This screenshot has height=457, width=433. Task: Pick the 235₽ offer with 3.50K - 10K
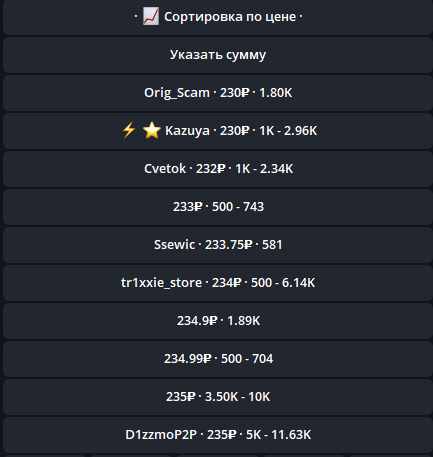pyautogui.click(x=218, y=397)
